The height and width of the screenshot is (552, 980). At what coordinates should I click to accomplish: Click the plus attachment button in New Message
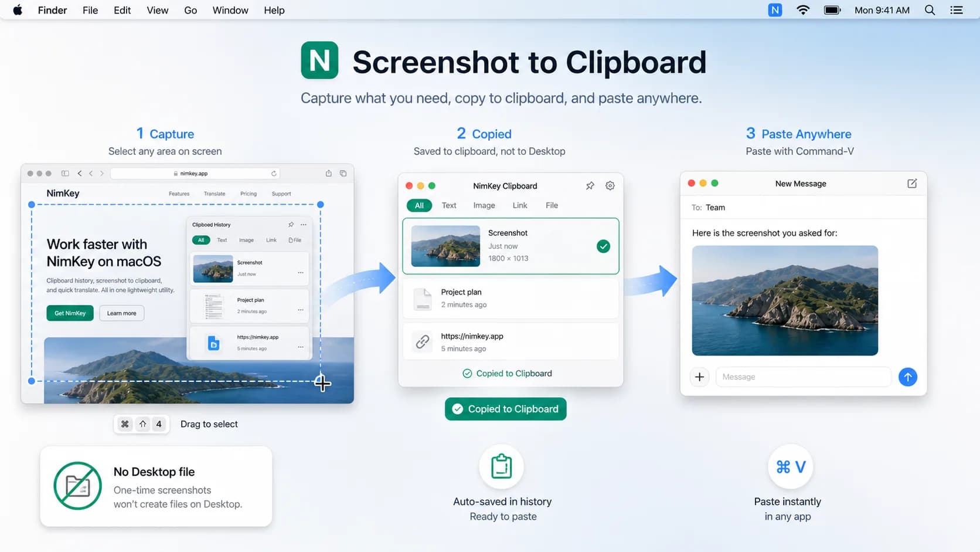pyautogui.click(x=699, y=377)
